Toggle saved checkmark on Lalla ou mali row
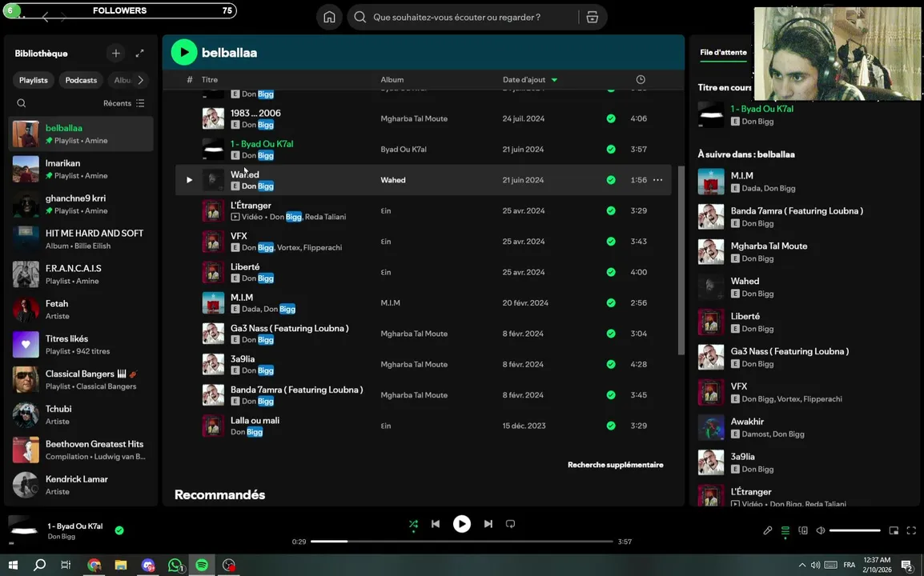The width and height of the screenshot is (924, 576). 611,426
